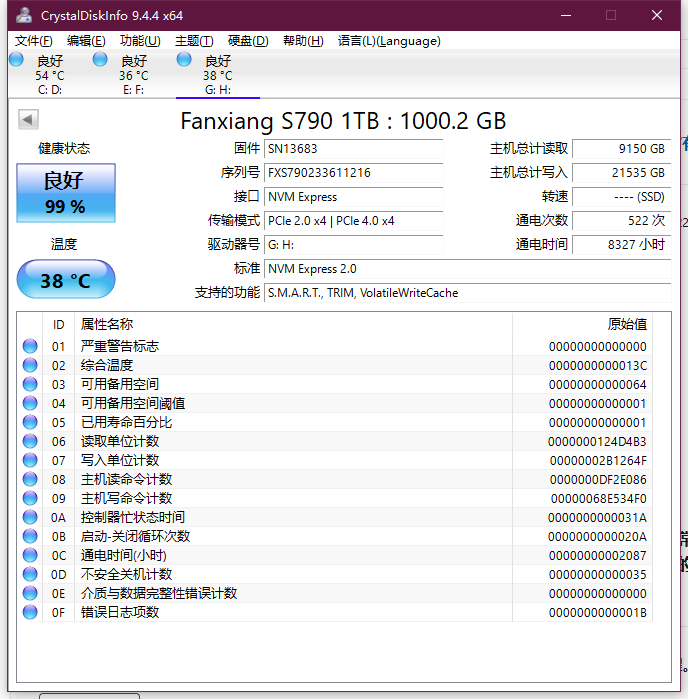
Task: Click raw value 00000002B1264F
Action: click(x=598, y=461)
